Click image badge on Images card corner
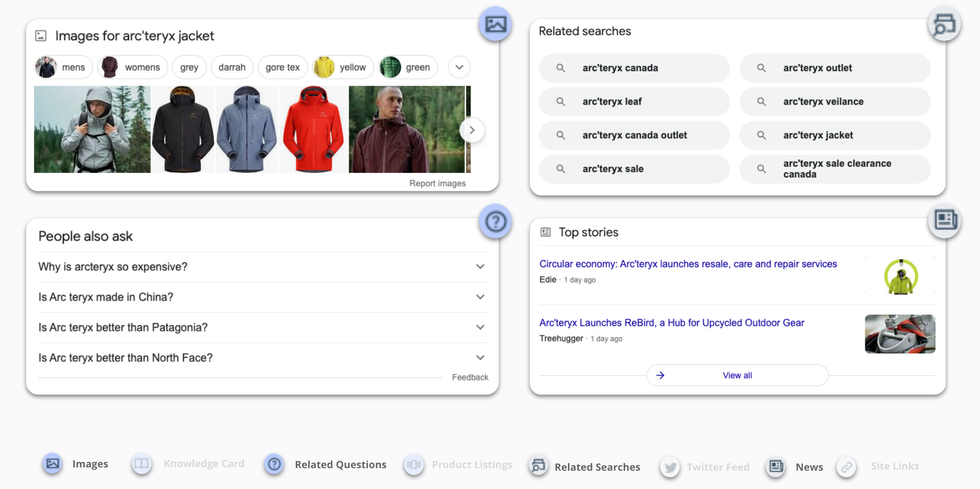This screenshot has width=980, height=489. coord(495,24)
